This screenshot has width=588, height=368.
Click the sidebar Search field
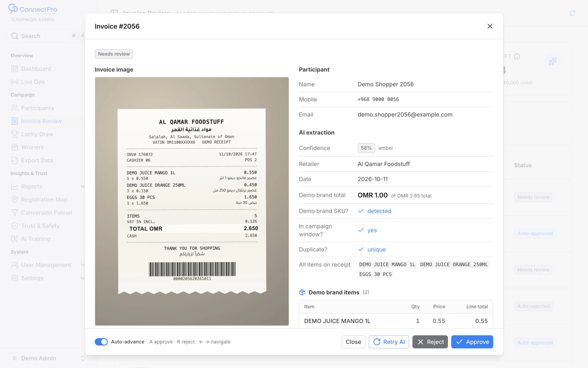point(46,36)
